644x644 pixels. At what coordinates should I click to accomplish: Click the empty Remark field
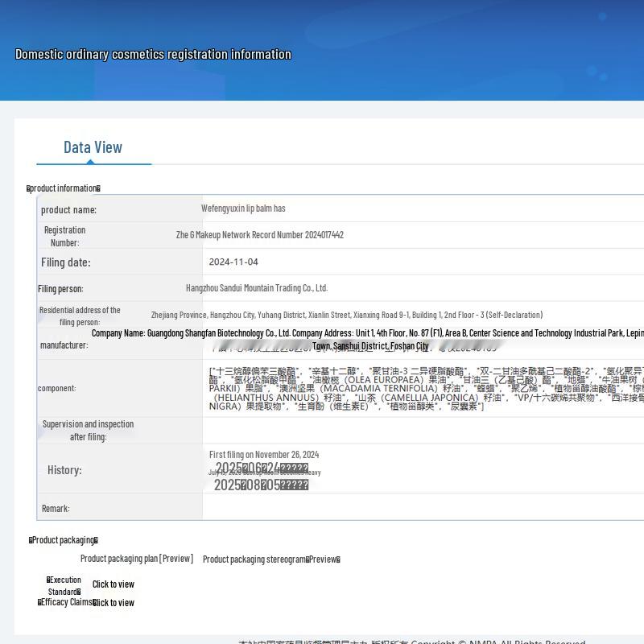419,508
